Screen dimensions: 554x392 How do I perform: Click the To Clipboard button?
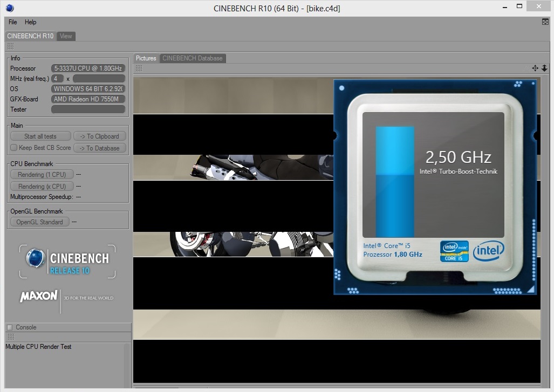[x=99, y=136]
